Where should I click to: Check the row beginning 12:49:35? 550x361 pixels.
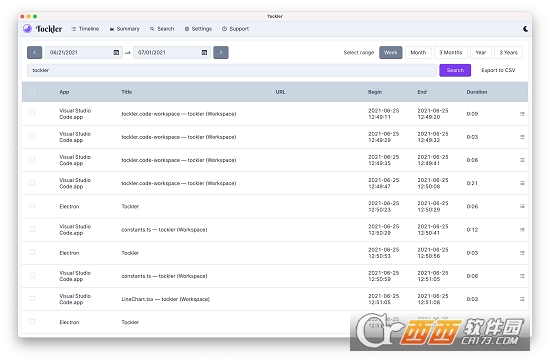click(32, 159)
